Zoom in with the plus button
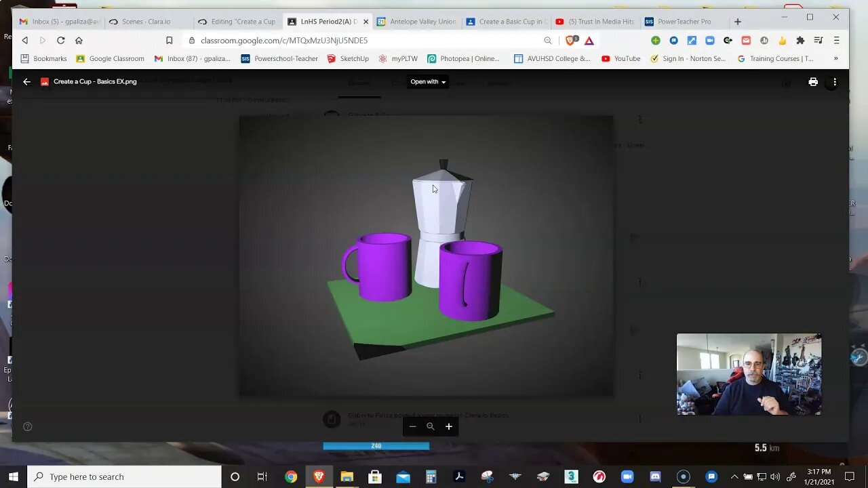The image size is (868, 488). coord(448,426)
